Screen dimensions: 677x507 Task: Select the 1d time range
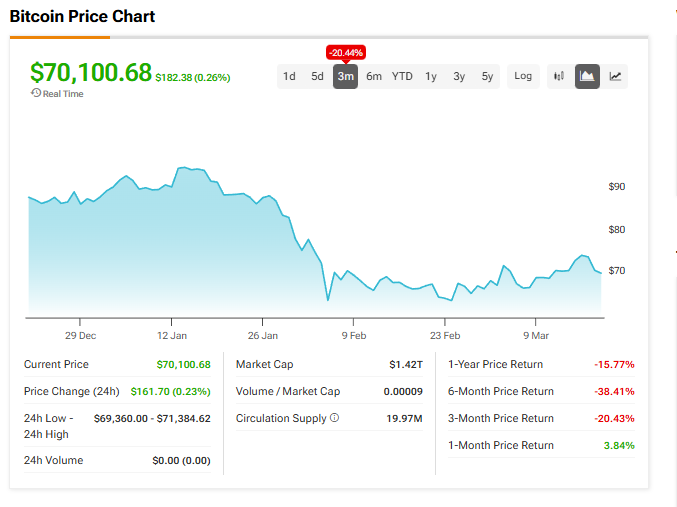289,76
